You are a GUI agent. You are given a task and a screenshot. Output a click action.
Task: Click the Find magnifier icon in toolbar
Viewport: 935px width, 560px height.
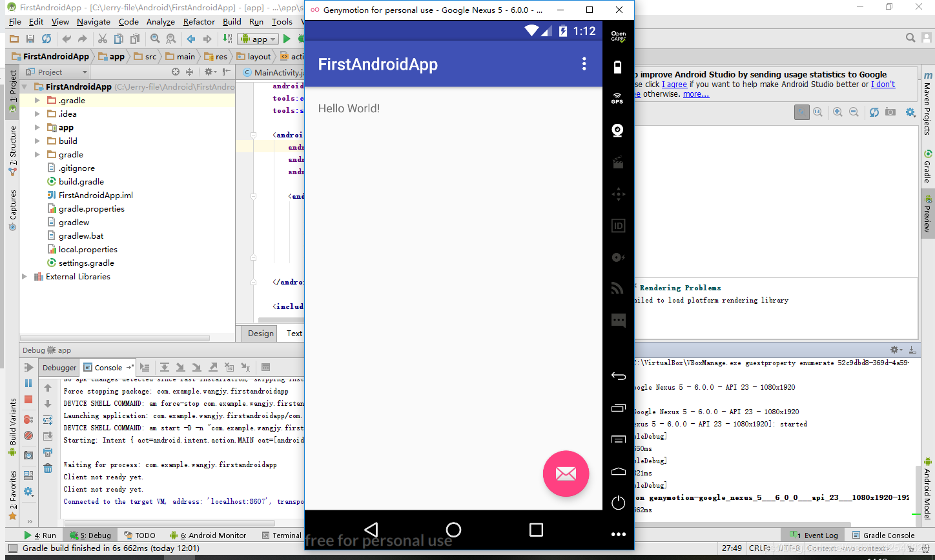pos(155,39)
